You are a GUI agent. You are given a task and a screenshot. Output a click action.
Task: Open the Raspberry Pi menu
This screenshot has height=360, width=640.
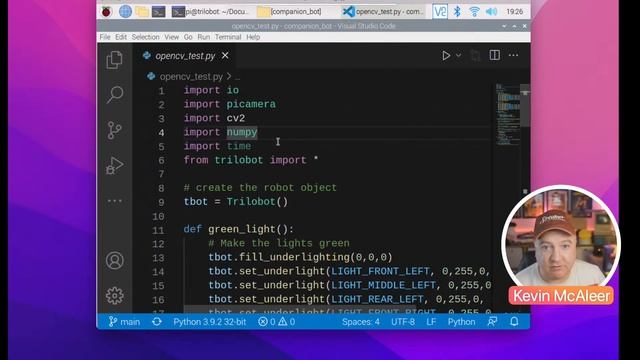(x=107, y=11)
